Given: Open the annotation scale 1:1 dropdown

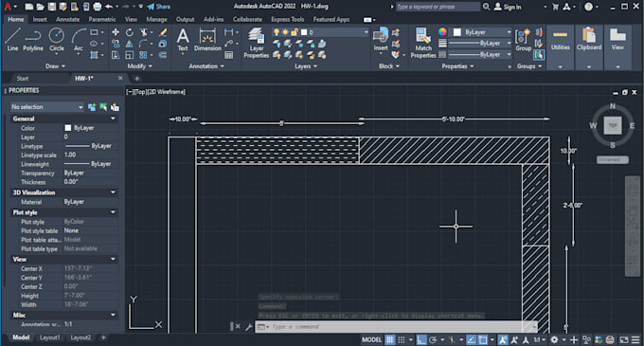Looking at the screenshot, I should (540, 339).
